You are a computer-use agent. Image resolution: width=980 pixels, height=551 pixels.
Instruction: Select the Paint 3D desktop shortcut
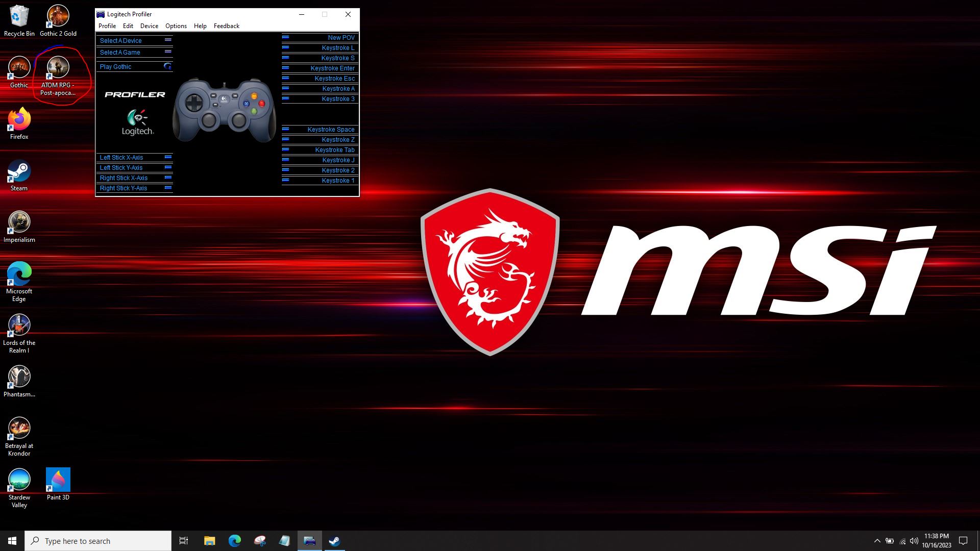[x=58, y=485]
